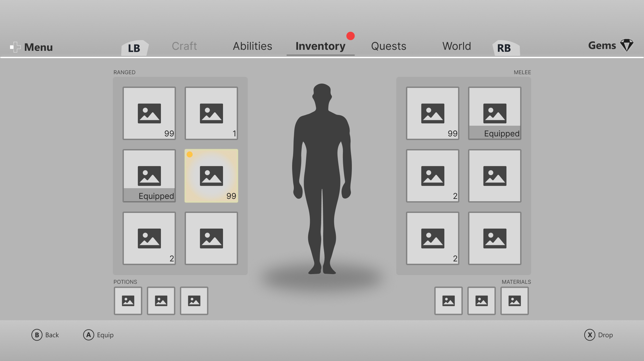Click the equipped melee weapon
644x361 pixels.
[494, 113]
